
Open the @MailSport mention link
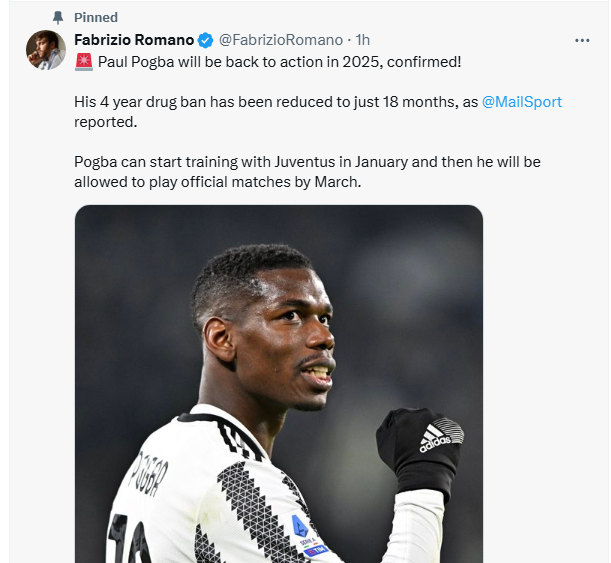(522, 102)
